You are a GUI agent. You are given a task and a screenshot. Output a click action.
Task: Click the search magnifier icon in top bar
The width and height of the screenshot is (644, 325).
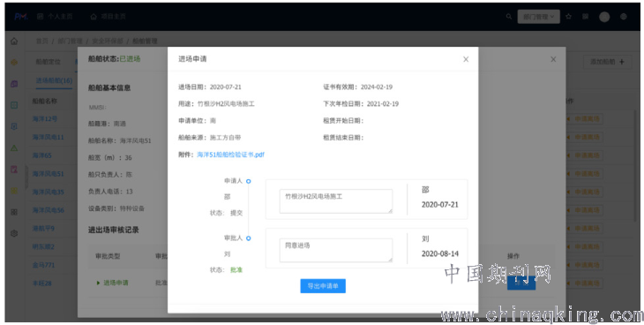pos(508,17)
